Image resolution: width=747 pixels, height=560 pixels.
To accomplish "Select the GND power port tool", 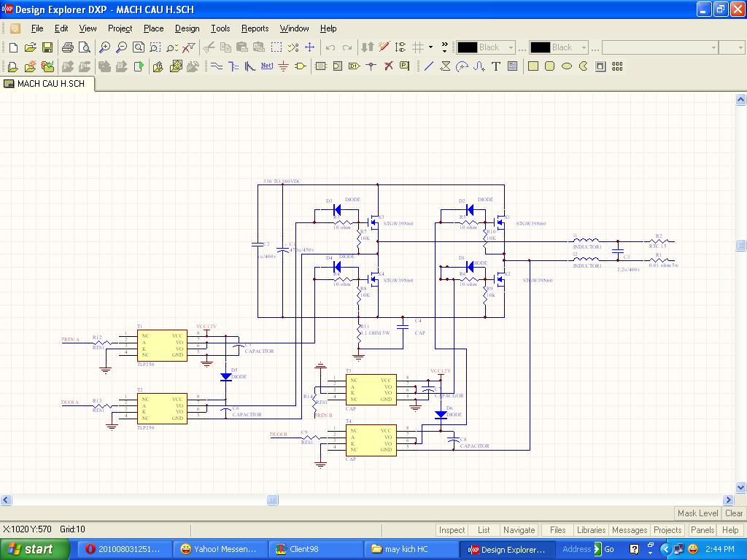I will pos(284,66).
